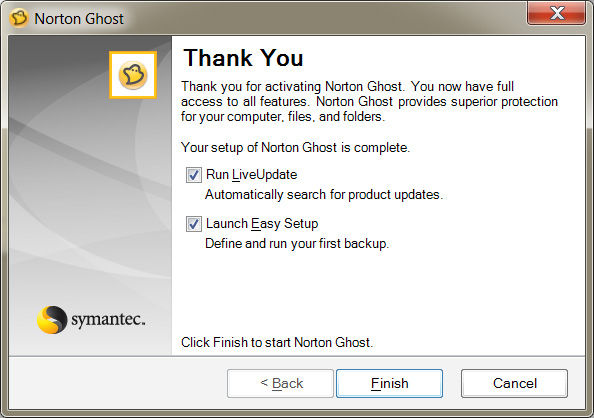Click the gray decorative banner panel
This screenshot has height=418, width=594.
click(90, 196)
